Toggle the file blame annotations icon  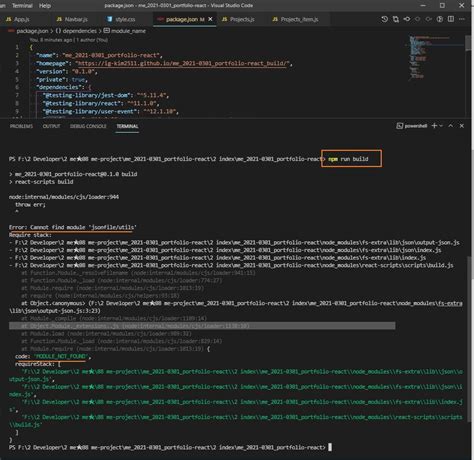click(440, 19)
